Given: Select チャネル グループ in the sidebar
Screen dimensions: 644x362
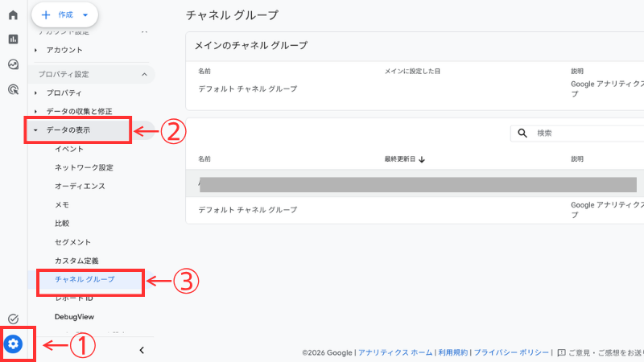Looking at the screenshot, I should (85, 280).
